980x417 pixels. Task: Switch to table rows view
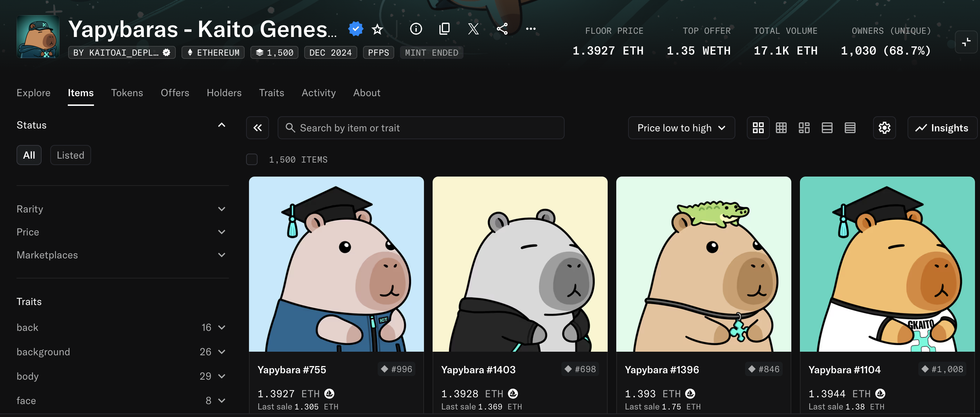click(x=850, y=128)
